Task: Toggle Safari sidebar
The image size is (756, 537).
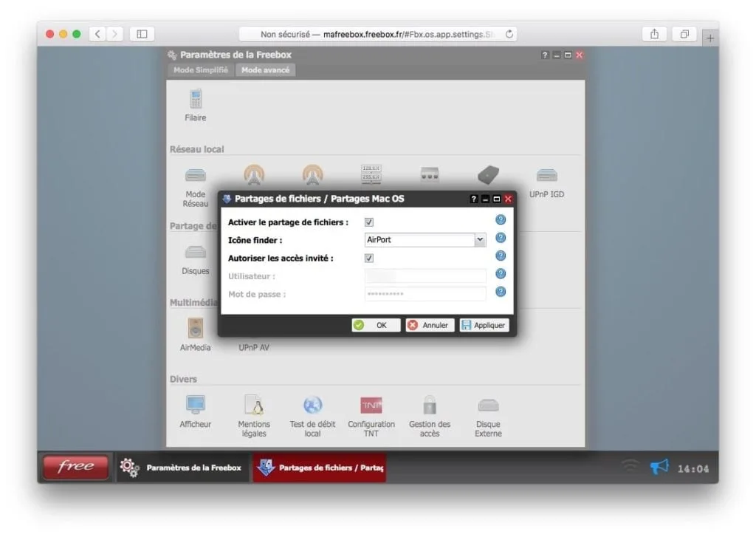Action: coord(142,34)
